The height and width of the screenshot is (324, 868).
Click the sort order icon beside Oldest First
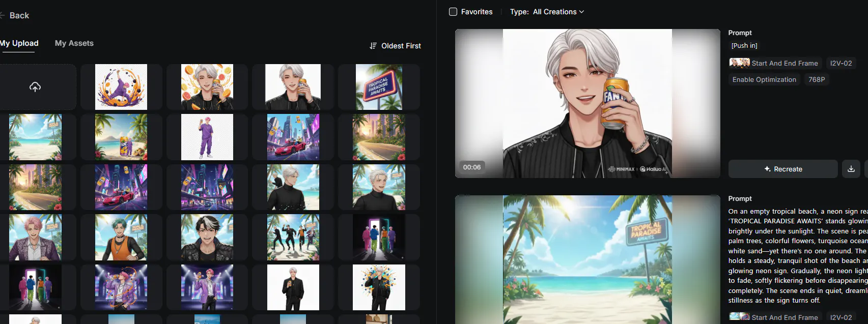[x=373, y=46]
